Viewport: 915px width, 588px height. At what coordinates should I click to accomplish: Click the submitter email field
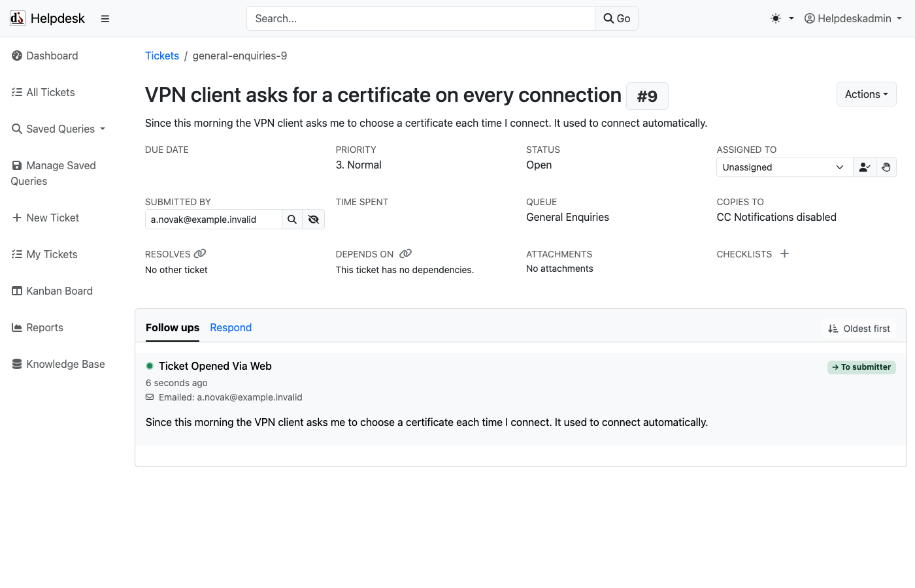213,220
